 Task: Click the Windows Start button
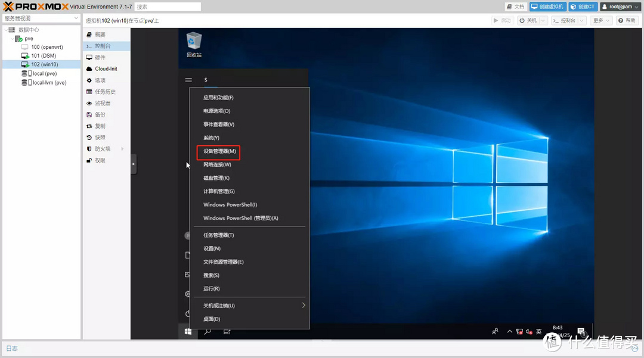coord(188,331)
